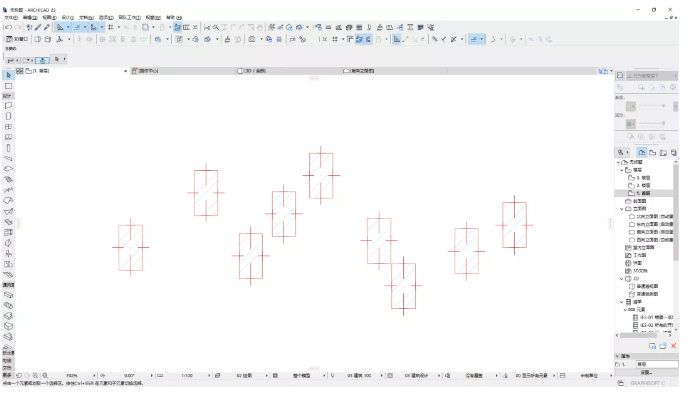Open the 团队工作 menu

coord(130,18)
